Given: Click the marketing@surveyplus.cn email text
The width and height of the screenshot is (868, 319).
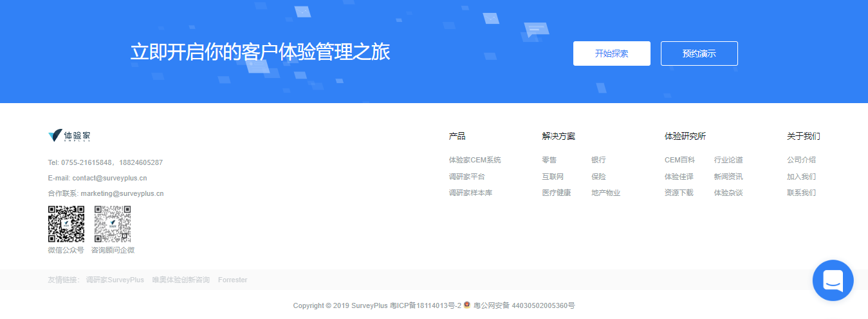Looking at the screenshot, I should tap(122, 193).
